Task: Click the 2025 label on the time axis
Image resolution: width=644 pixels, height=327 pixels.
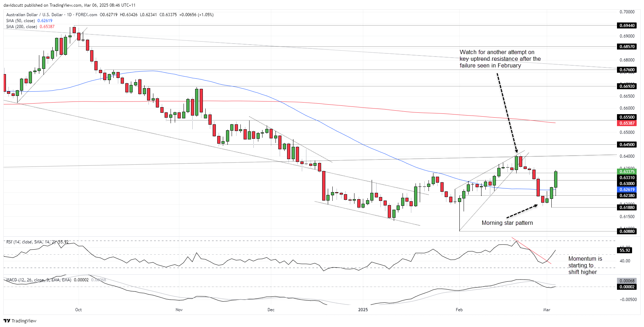Action: tap(363, 310)
